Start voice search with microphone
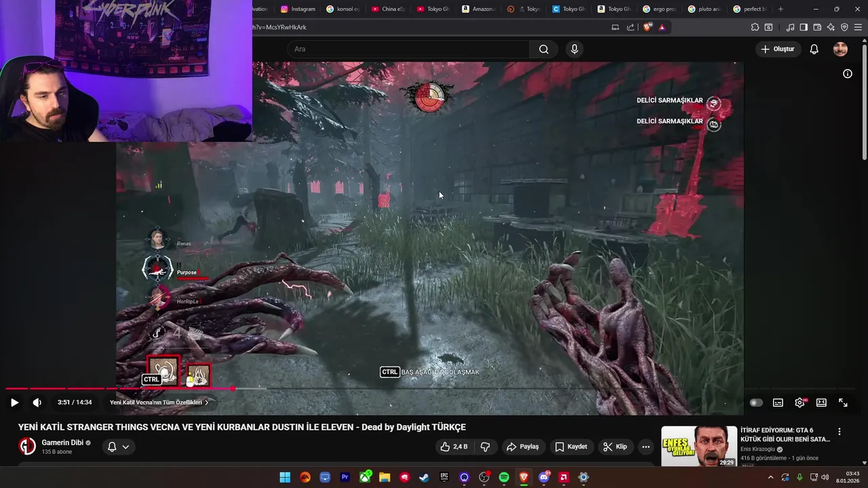This screenshot has width=868, height=488. (574, 49)
